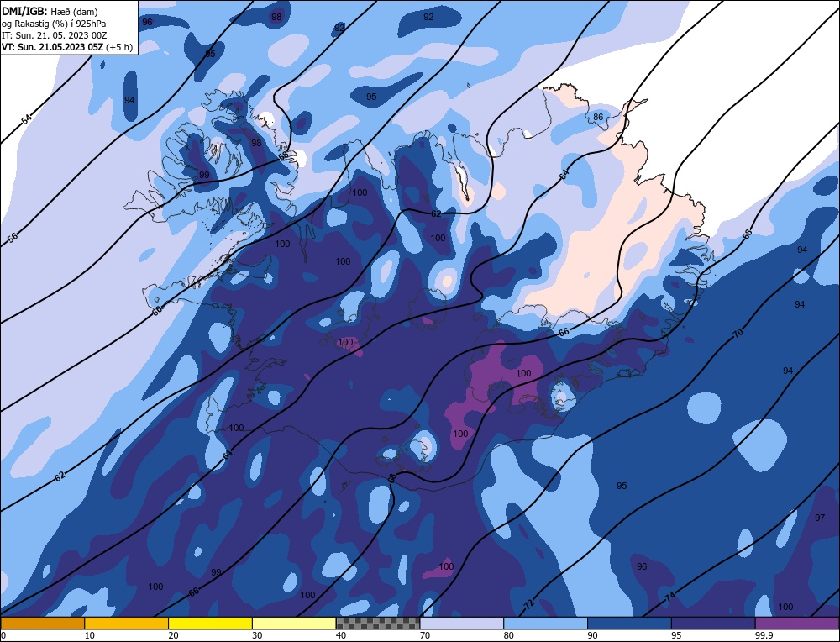Select the pale yellow 30–40 legend swatch
Viewport: 840px width, 642px height.
(294, 624)
